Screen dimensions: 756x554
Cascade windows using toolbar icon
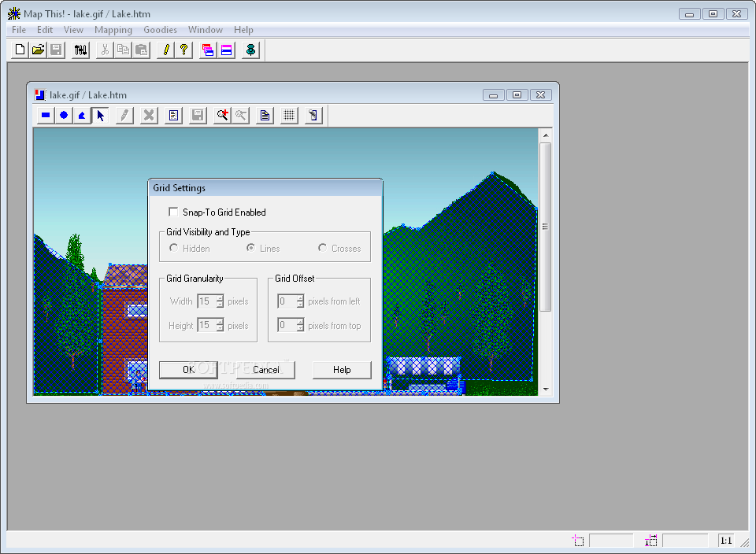tap(208, 50)
